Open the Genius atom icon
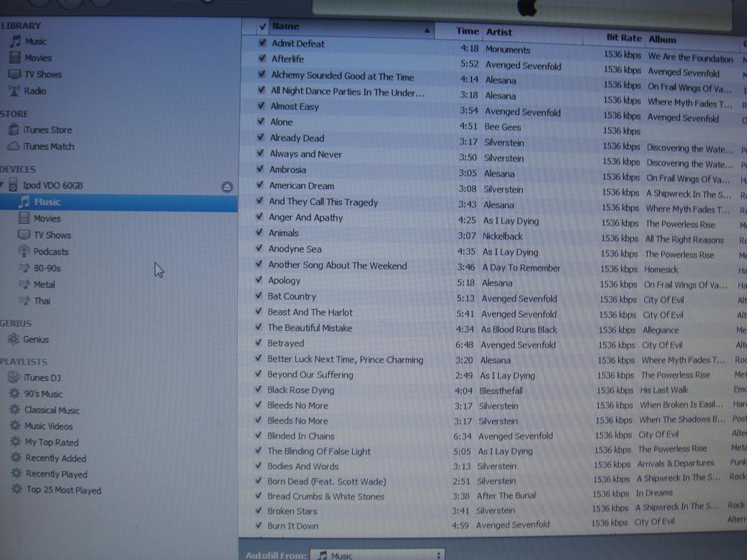 (12, 340)
